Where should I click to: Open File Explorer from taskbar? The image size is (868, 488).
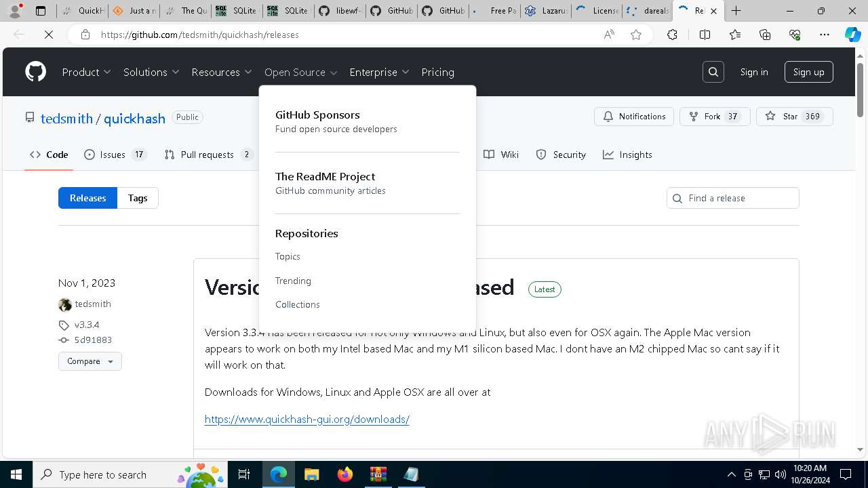pyautogui.click(x=311, y=474)
